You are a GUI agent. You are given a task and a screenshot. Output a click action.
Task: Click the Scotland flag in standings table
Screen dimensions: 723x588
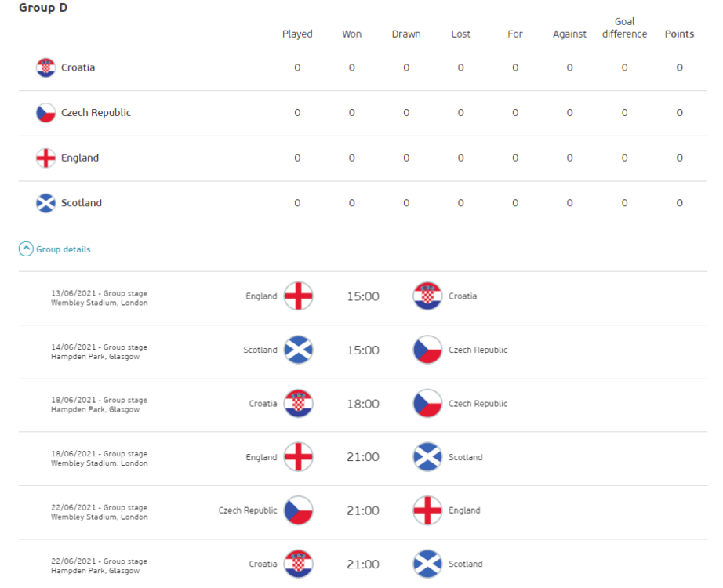[x=46, y=203]
